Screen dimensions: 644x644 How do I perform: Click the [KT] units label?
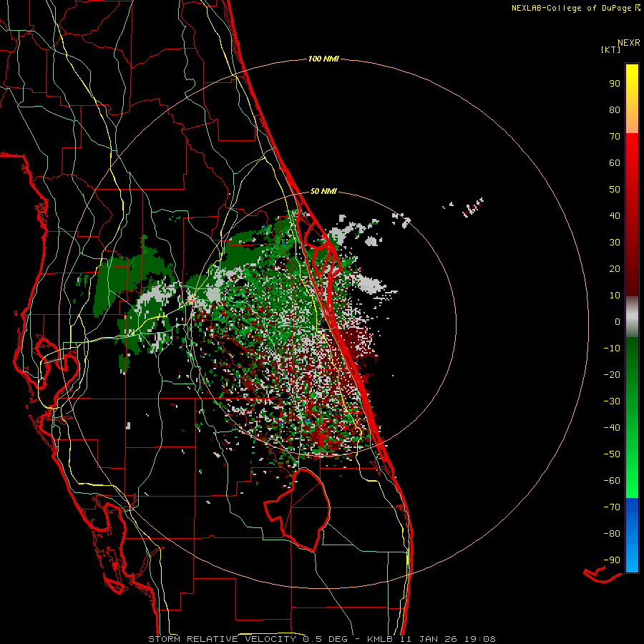(x=611, y=49)
